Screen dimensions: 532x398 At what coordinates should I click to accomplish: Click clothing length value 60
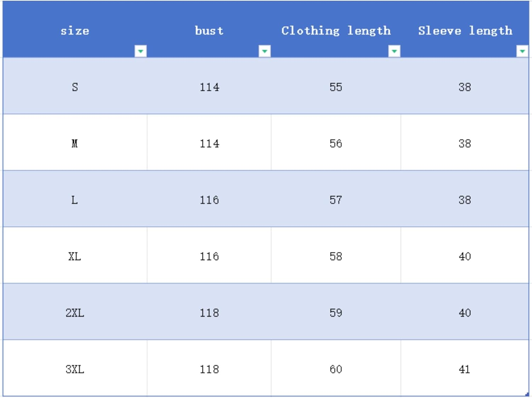tap(336, 369)
